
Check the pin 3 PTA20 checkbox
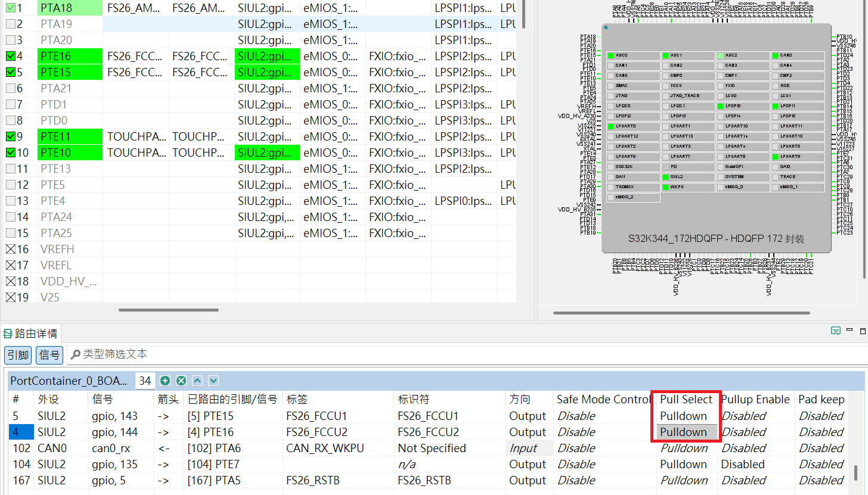coord(10,41)
